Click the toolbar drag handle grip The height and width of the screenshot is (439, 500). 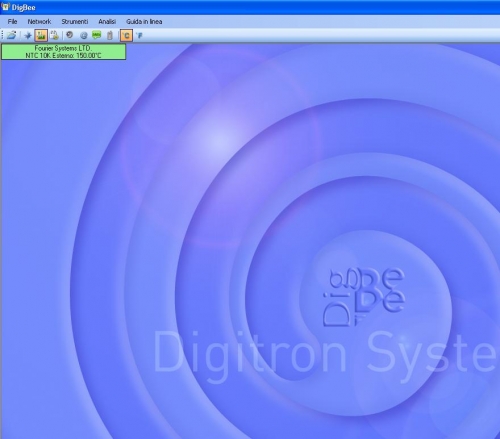tap(3, 35)
